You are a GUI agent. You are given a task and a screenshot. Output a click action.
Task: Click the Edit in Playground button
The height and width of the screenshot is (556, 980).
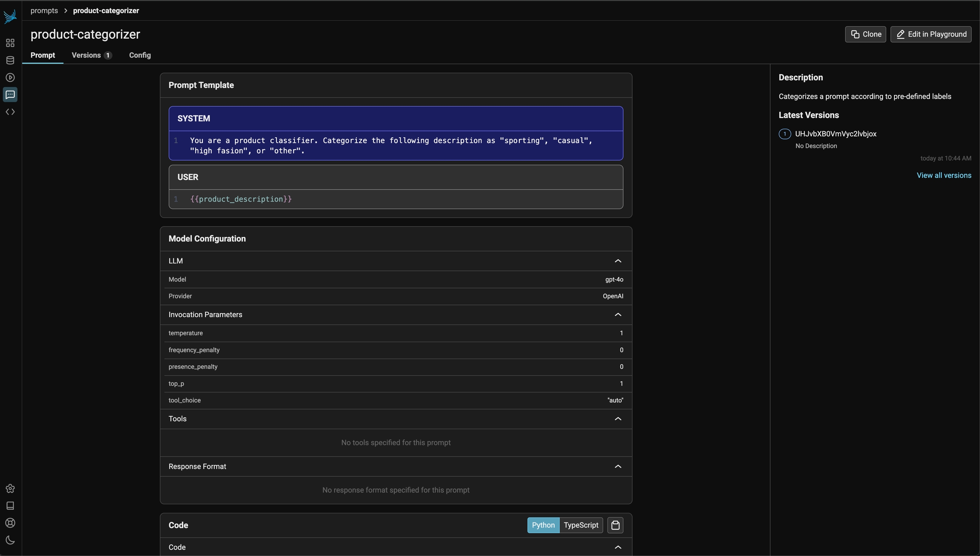(931, 34)
